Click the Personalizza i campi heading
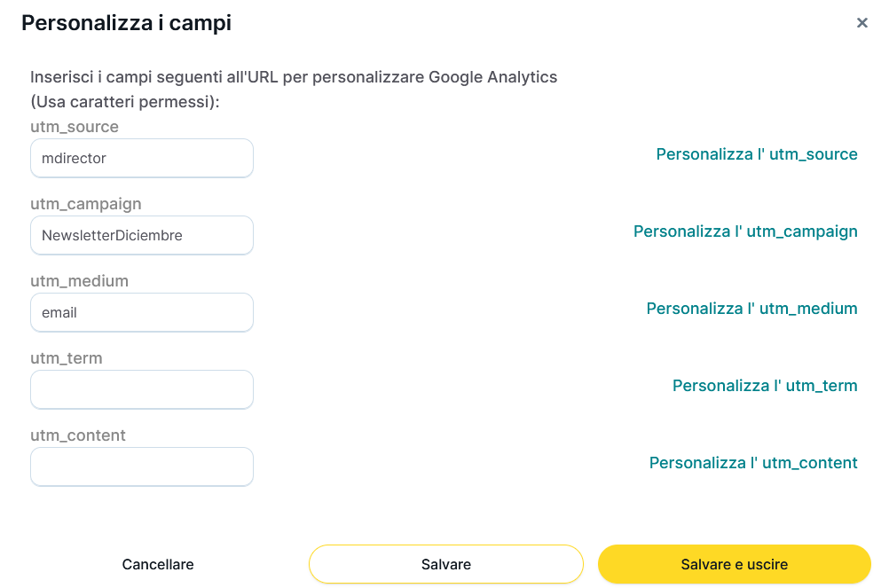 click(126, 23)
